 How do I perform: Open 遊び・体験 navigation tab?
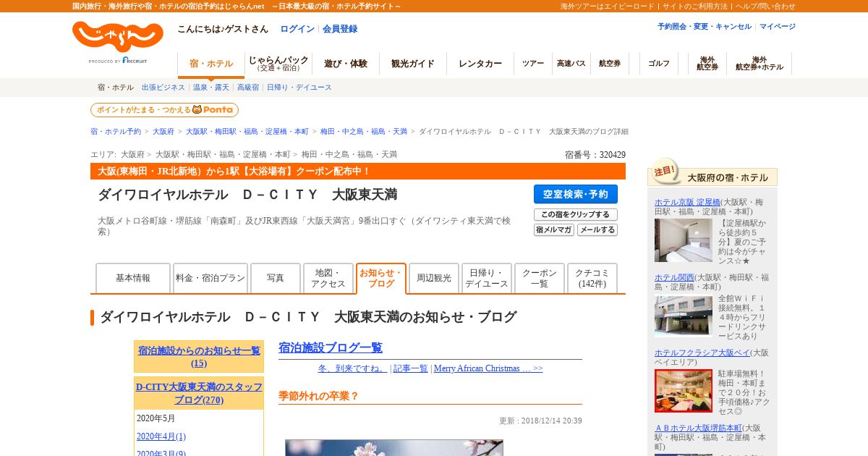click(x=346, y=64)
